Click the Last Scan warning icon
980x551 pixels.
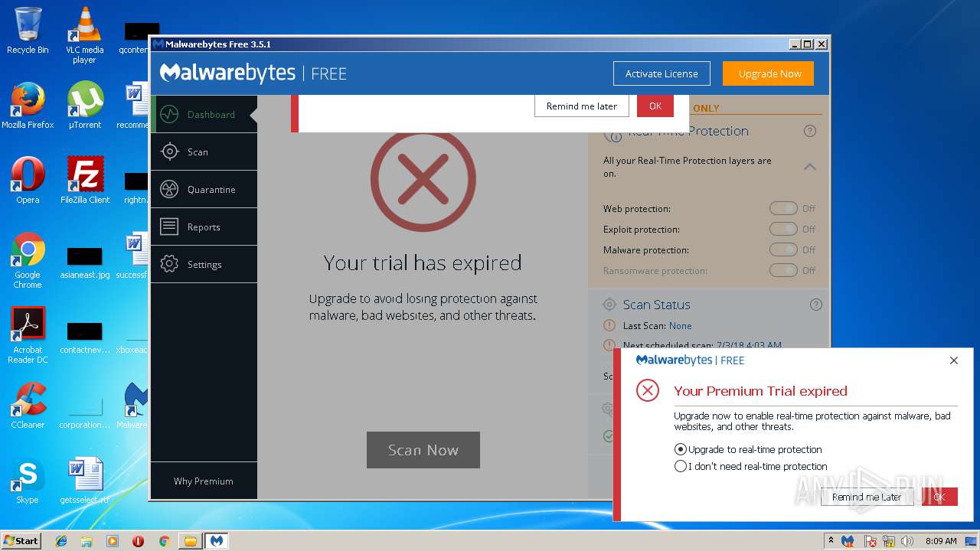tap(609, 325)
